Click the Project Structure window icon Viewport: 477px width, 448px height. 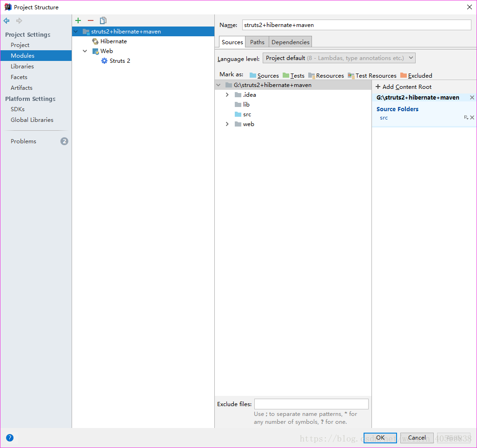(x=8, y=7)
